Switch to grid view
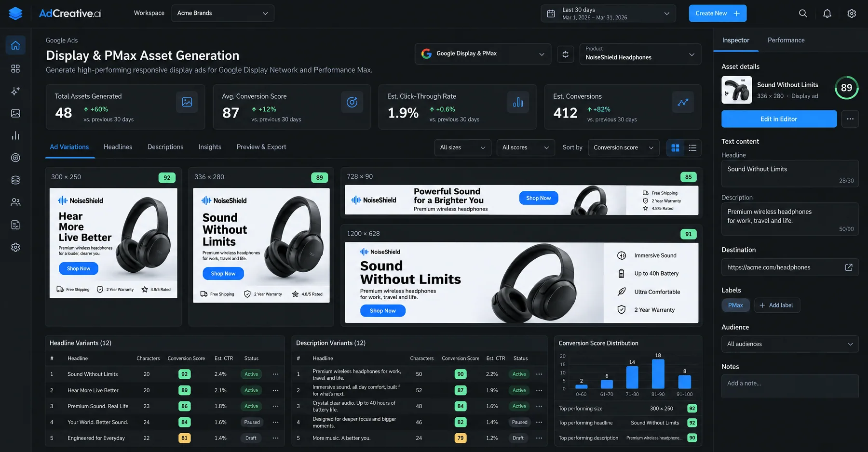The image size is (868, 452). (x=675, y=148)
